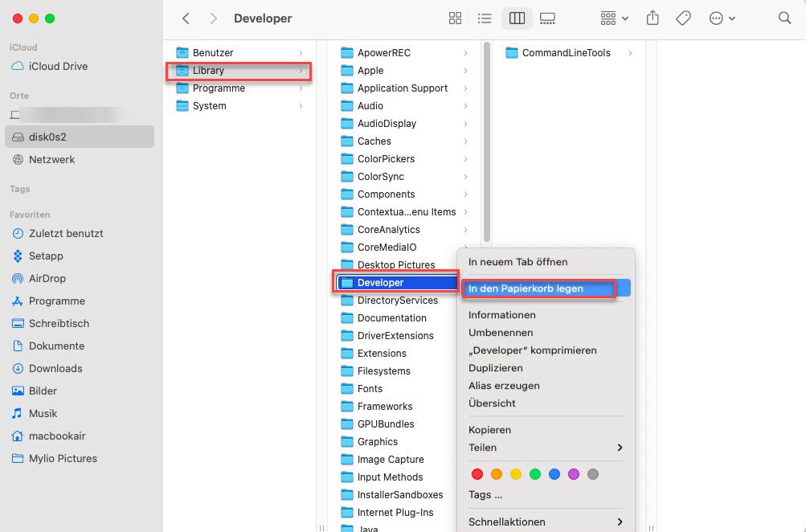Expand the chevron next to ColorSync
Image resolution: width=806 pixels, height=532 pixels.
click(x=465, y=177)
